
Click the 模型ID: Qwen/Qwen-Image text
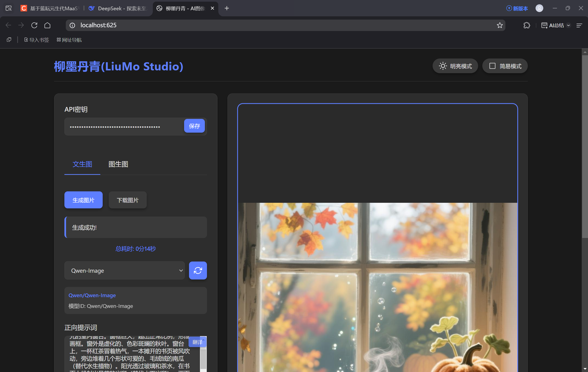click(x=101, y=306)
